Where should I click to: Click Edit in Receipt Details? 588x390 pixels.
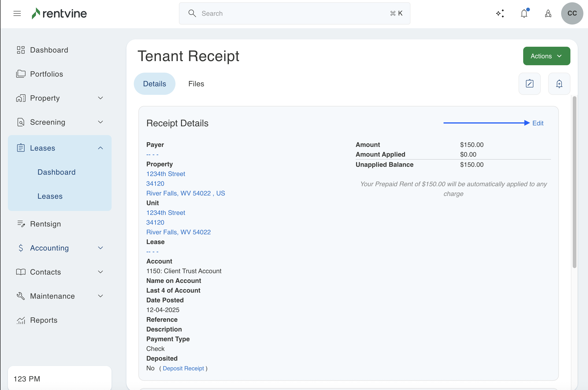tap(538, 123)
